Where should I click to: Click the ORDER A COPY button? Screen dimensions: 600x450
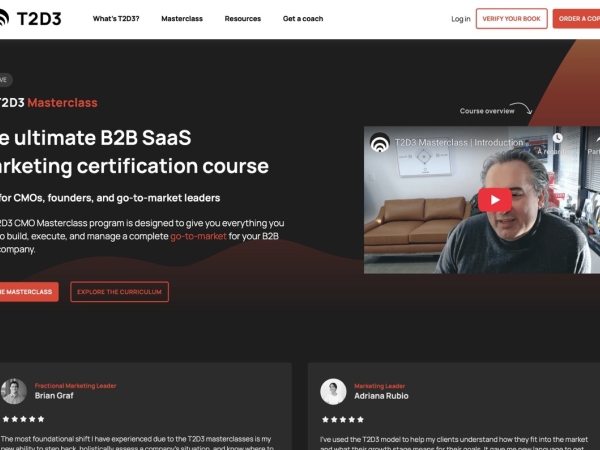click(576, 18)
